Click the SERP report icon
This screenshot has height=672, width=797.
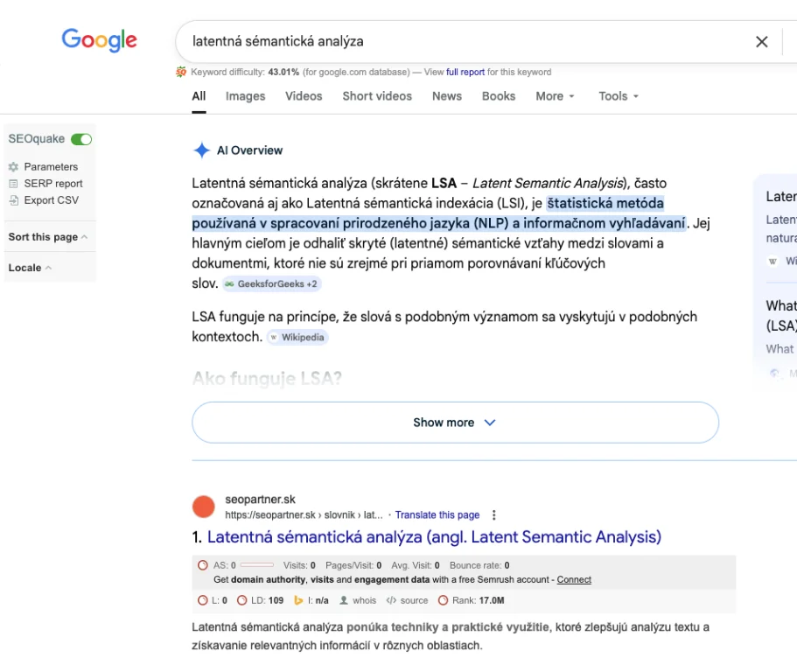(13, 184)
